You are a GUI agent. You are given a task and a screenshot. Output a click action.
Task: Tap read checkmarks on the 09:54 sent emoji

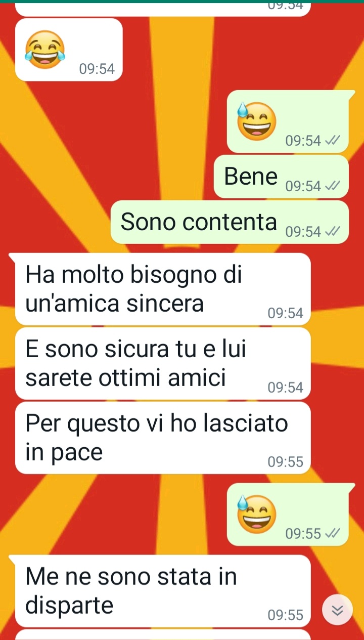pyautogui.click(x=333, y=141)
